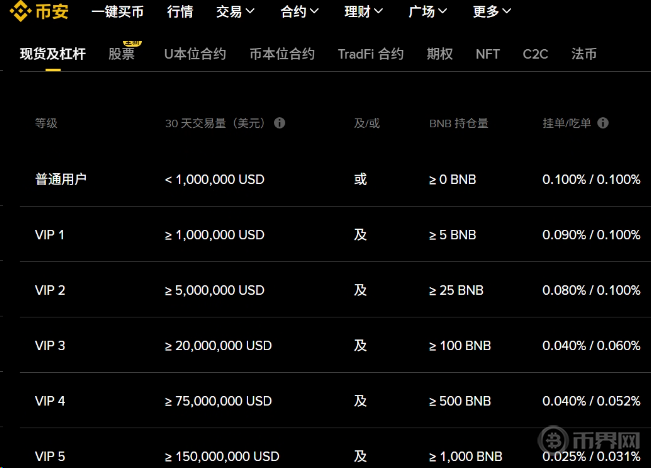Open 一键买币 in the top navigation
651x468 pixels.
pos(117,12)
